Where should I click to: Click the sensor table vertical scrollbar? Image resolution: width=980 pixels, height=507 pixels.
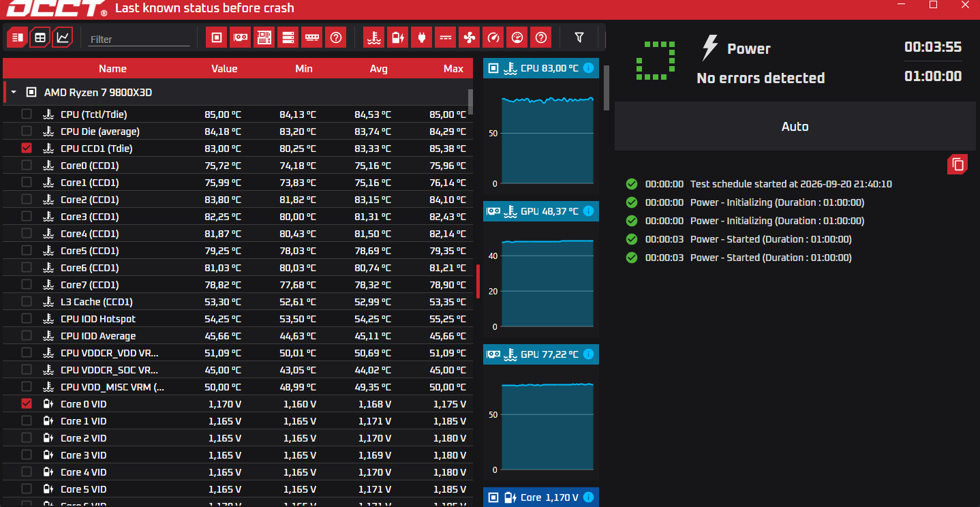point(470,102)
